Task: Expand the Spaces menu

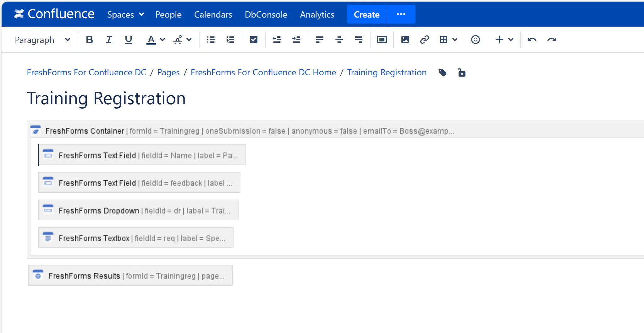Action: pyautogui.click(x=125, y=14)
